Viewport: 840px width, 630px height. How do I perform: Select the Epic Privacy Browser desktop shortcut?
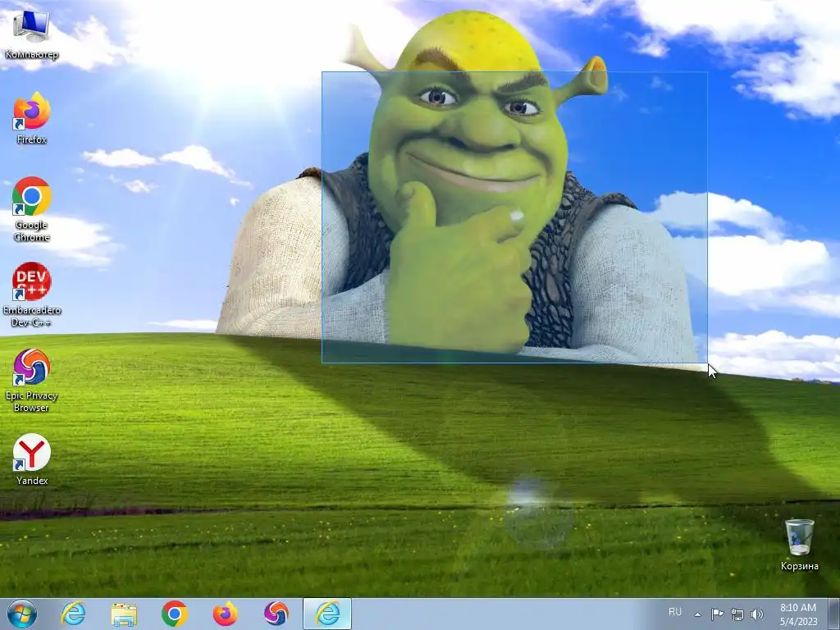31,381
